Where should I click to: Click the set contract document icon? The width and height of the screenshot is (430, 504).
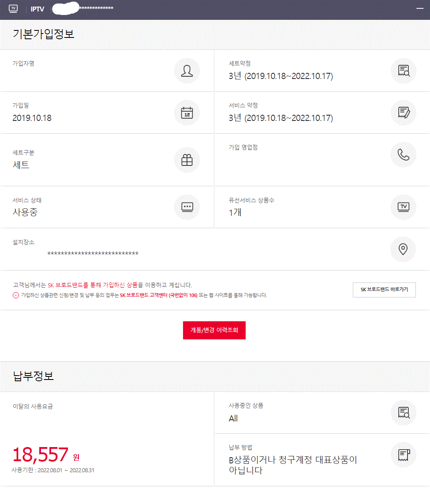pyautogui.click(x=404, y=71)
